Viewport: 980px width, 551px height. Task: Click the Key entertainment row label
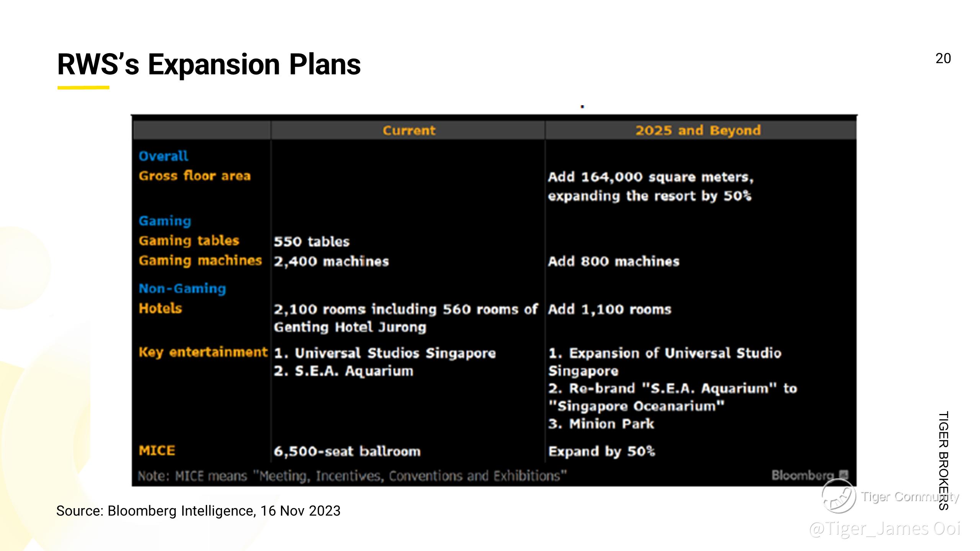tap(203, 352)
